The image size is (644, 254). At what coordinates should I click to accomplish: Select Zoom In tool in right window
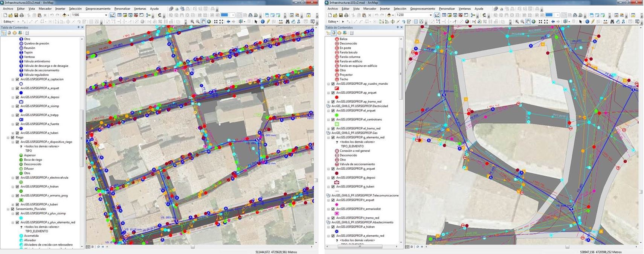(517, 21)
